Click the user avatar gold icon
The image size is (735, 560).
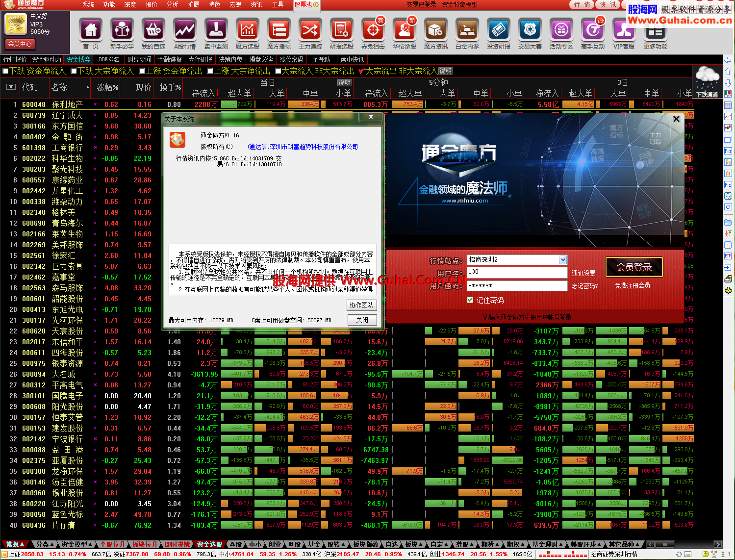(x=16, y=24)
